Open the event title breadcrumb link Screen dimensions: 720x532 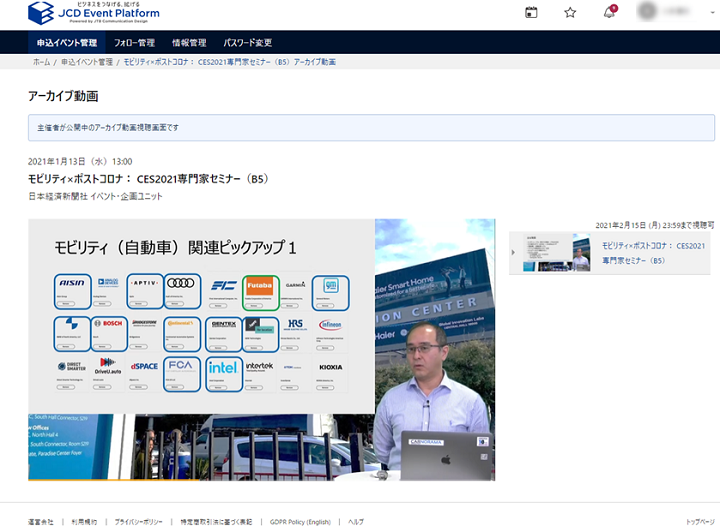click(229, 62)
